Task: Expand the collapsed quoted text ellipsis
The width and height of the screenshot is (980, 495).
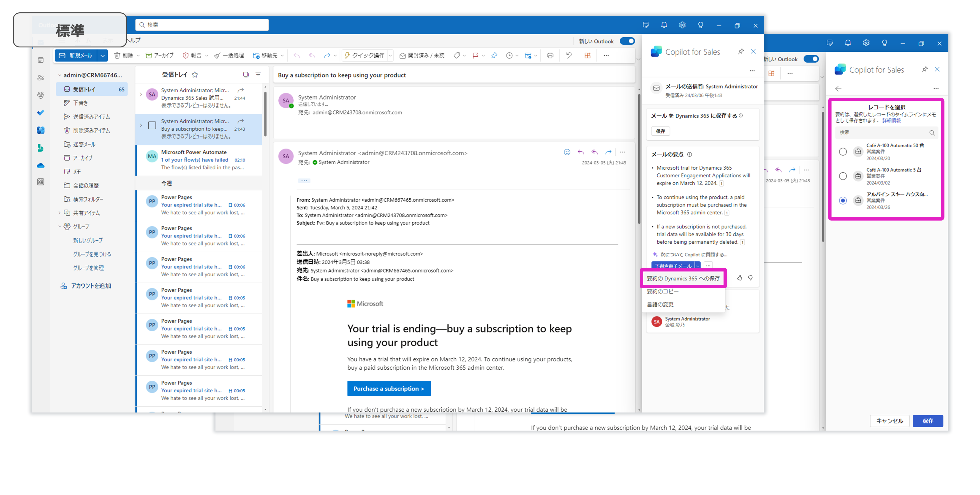Action: pyautogui.click(x=304, y=181)
